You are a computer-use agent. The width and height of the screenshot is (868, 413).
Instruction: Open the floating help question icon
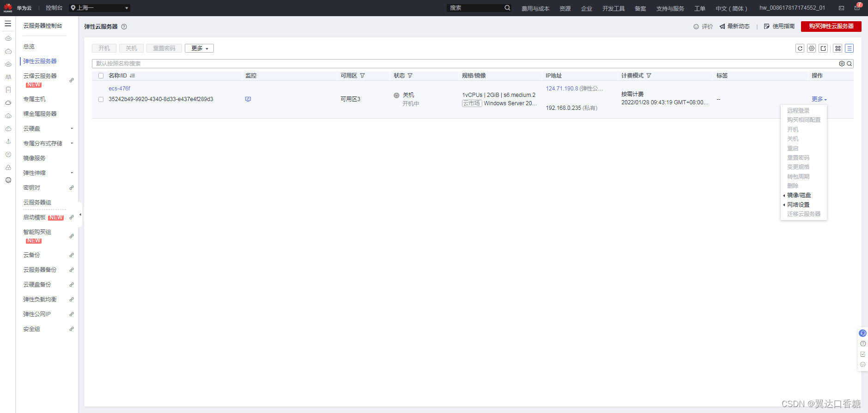[x=862, y=344]
